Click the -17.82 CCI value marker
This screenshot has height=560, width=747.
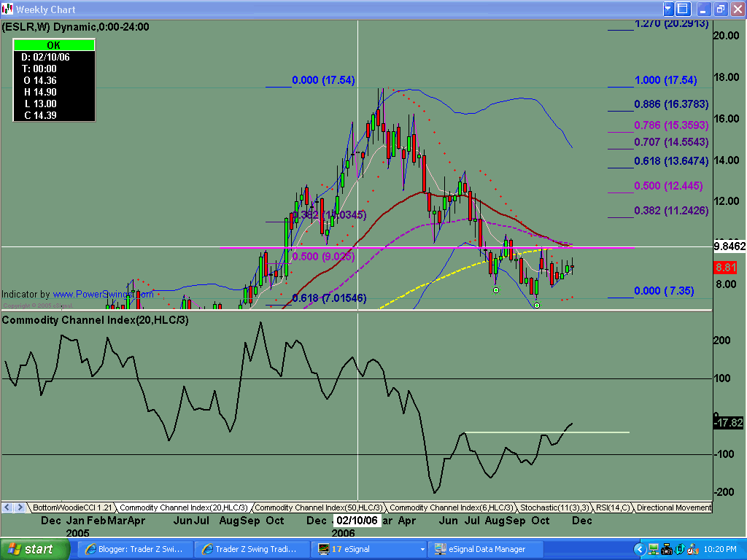pyautogui.click(x=729, y=422)
